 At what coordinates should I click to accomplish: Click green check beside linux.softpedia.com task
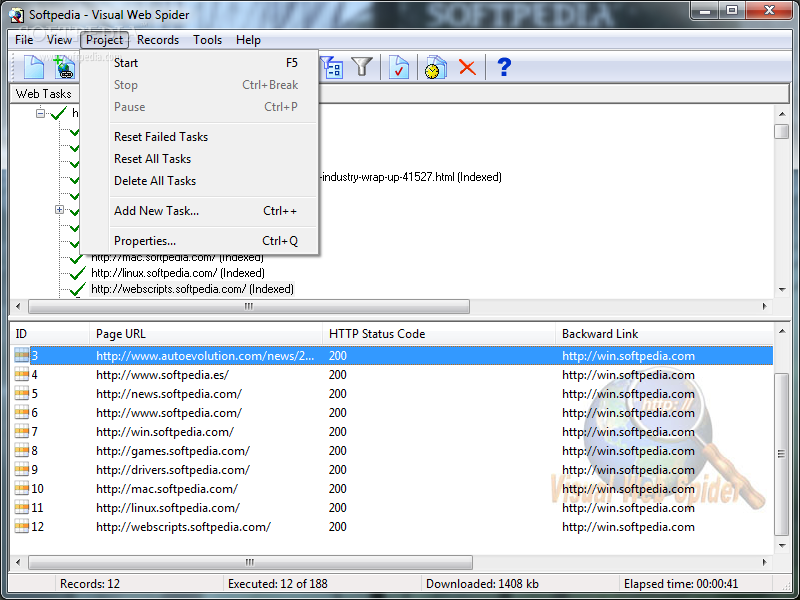pyautogui.click(x=77, y=273)
